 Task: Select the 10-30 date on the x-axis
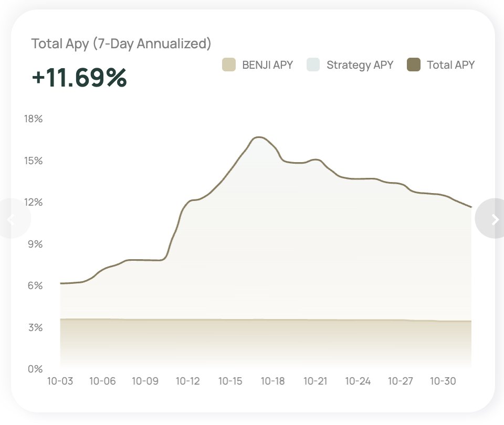pos(443,381)
